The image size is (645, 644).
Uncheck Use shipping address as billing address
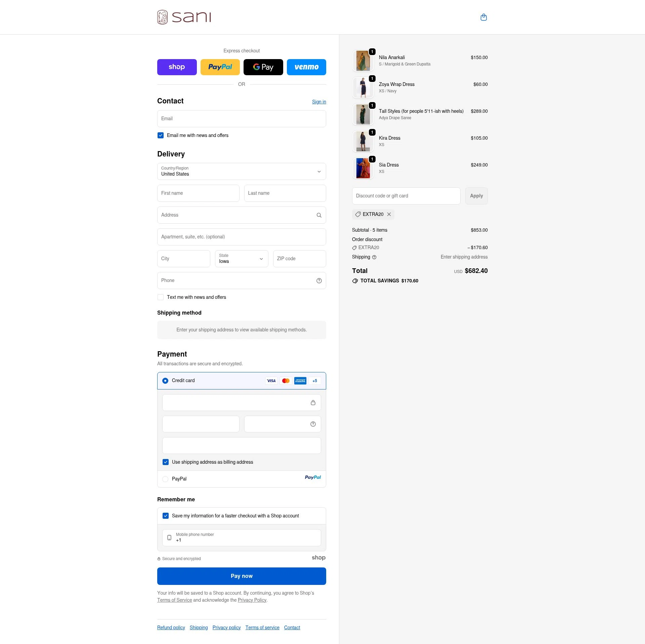pos(165,462)
